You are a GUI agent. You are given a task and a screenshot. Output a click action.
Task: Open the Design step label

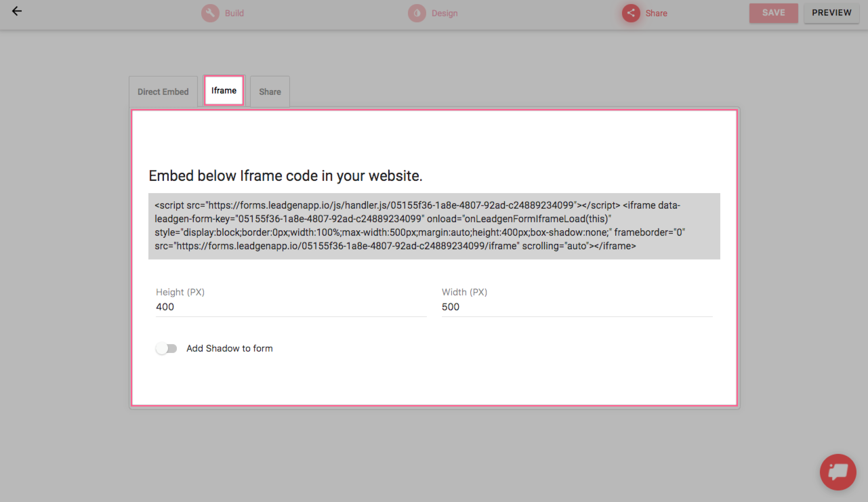(445, 13)
